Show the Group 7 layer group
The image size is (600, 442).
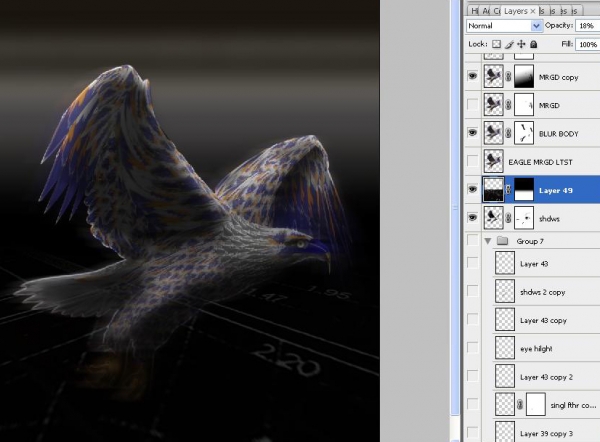(x=473, y=240)
